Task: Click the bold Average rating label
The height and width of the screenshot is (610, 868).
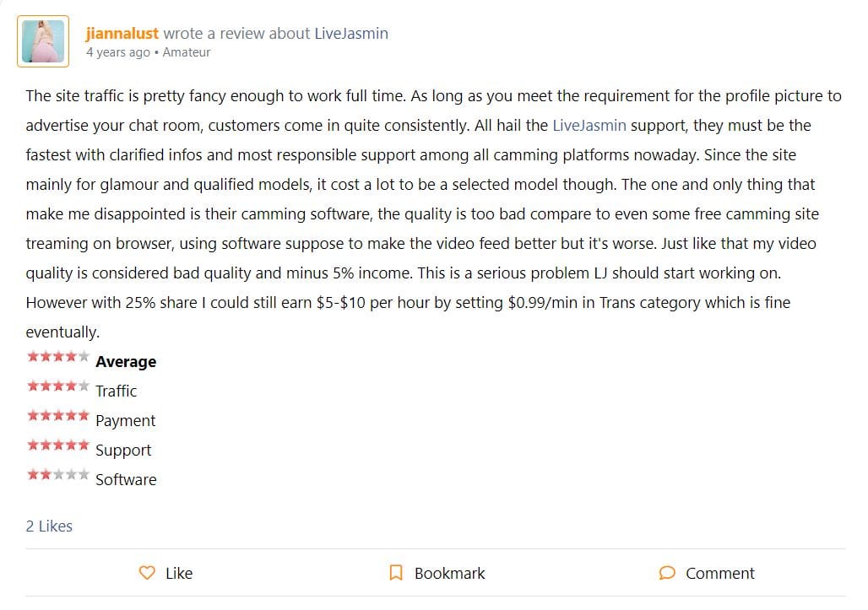Action: click(x=126, y=362)
